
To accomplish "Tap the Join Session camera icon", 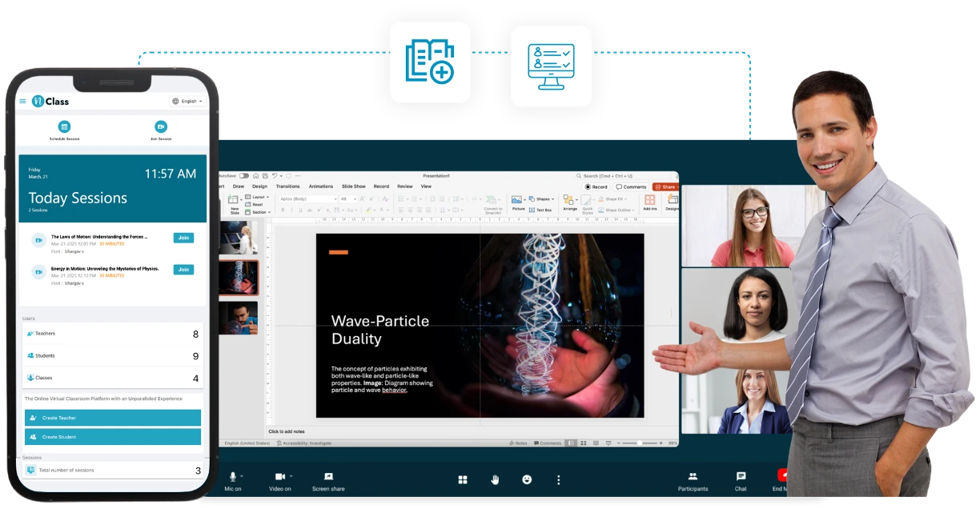I will click(161, 126).
